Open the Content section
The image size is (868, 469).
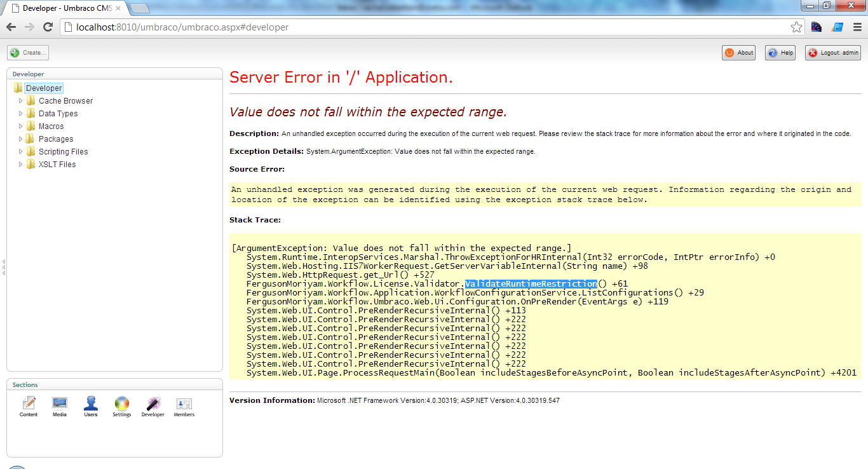point(29,407)
